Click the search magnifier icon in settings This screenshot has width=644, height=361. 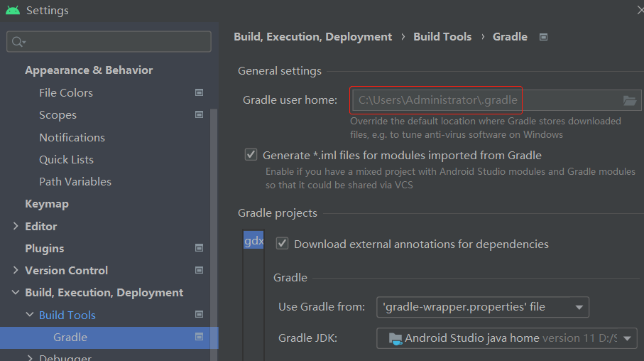[18, 42]
